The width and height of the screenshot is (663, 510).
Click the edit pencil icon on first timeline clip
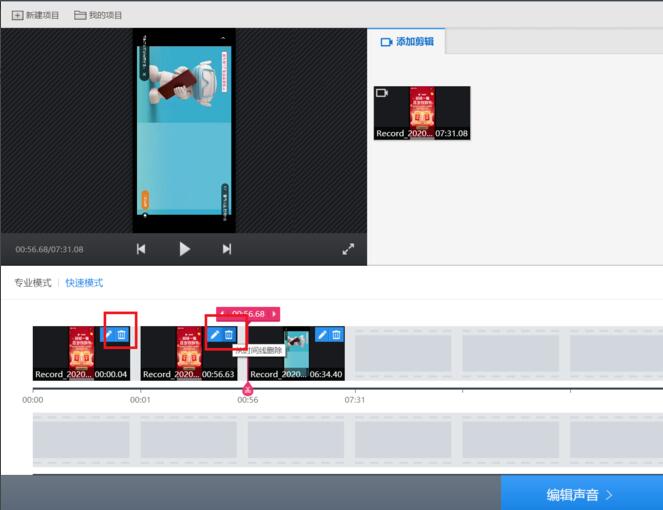108,335
